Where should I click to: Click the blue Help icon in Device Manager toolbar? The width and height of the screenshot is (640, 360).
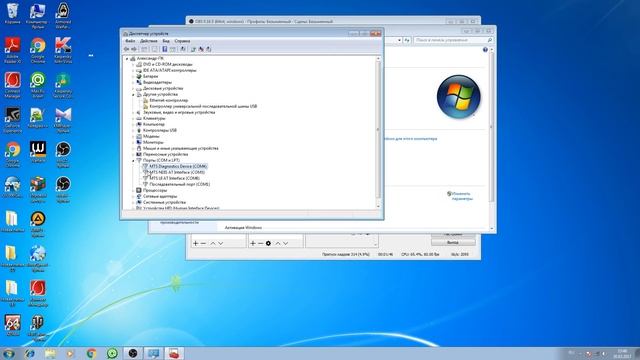coord(164,49)
